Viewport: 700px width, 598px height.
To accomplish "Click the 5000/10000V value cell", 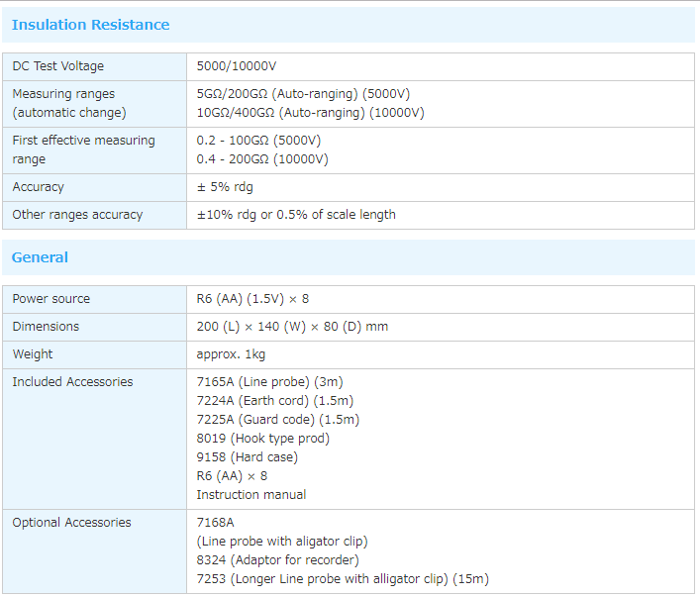I will pyautogui.click(x=237, y=66).
